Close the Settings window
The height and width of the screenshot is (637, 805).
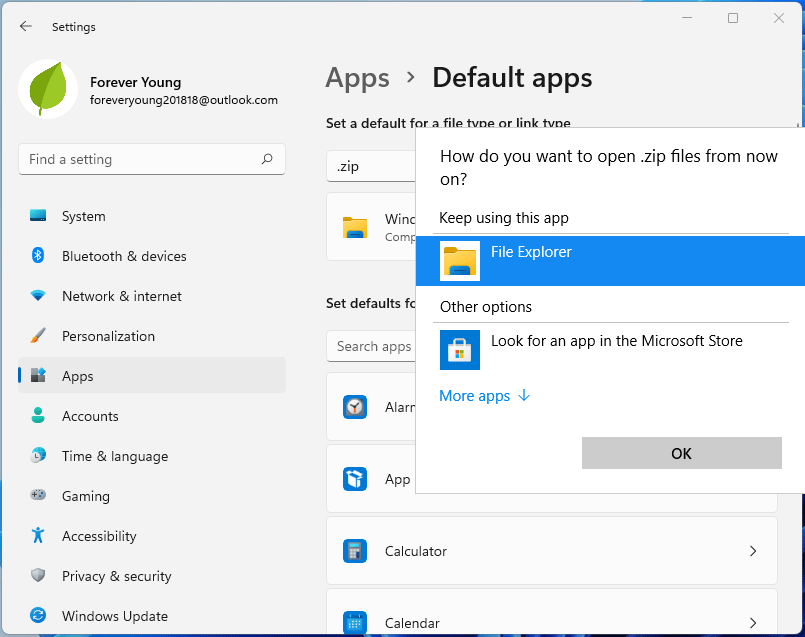coord(779,18)
